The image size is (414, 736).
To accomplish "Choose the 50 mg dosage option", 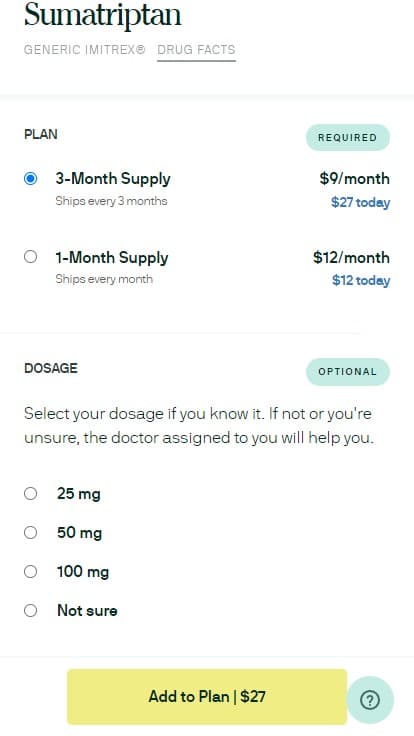I will [31, 532].
